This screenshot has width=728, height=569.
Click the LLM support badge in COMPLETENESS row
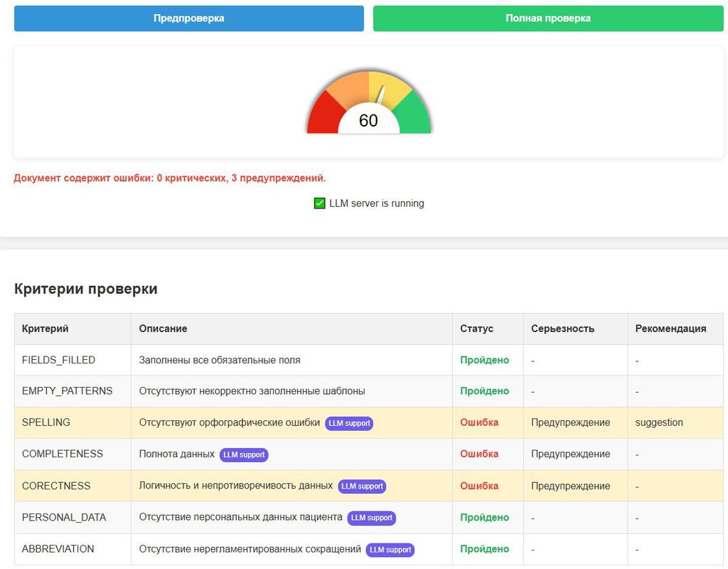click(244, 454)
